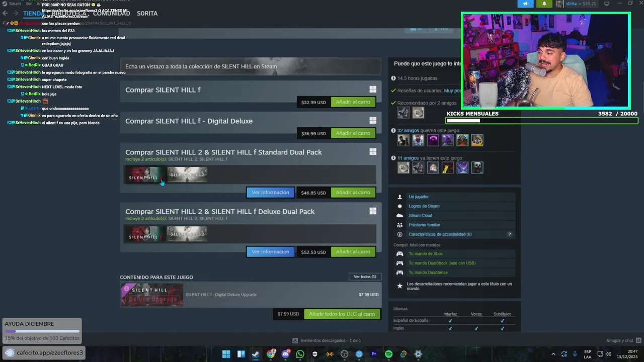Add Deluxe Dual Pack $52.53 to cart
This screenshot has height=362, width=644.
tap(353, 252)
